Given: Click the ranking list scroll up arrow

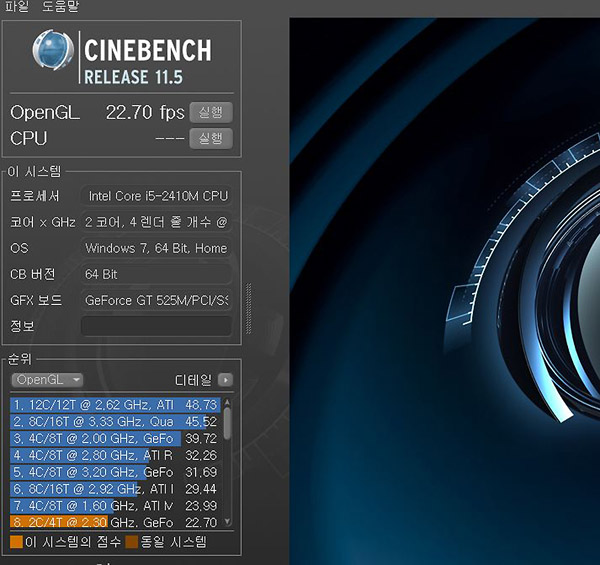Looking at the screenshot, I should tap(227, 402).
